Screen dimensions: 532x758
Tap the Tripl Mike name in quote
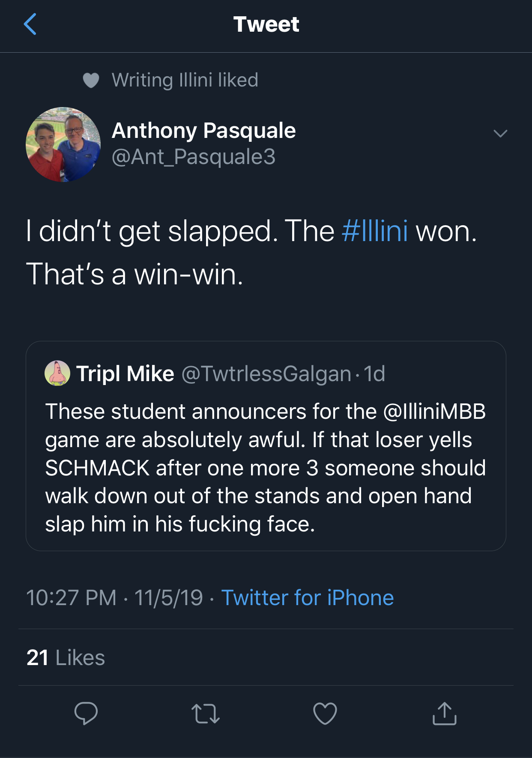click(125, 373)
